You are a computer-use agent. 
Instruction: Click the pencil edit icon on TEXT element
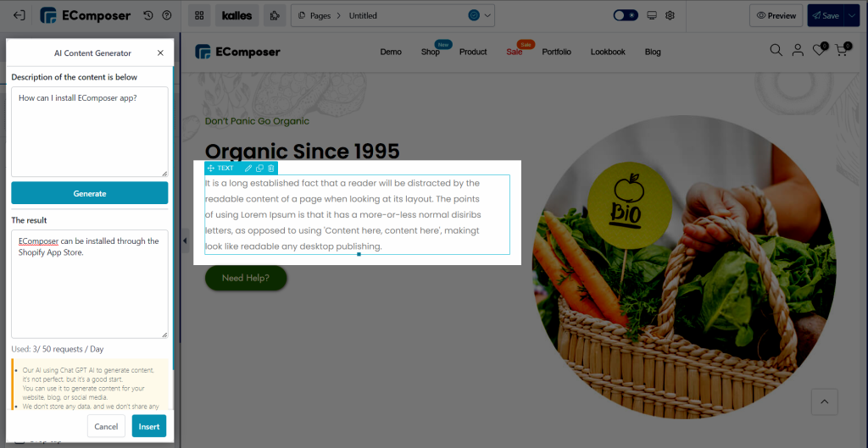point(248,169)
